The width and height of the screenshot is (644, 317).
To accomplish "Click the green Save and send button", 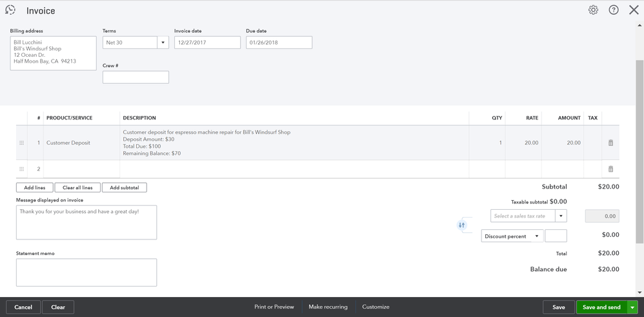I will click(x=601, y=307).
